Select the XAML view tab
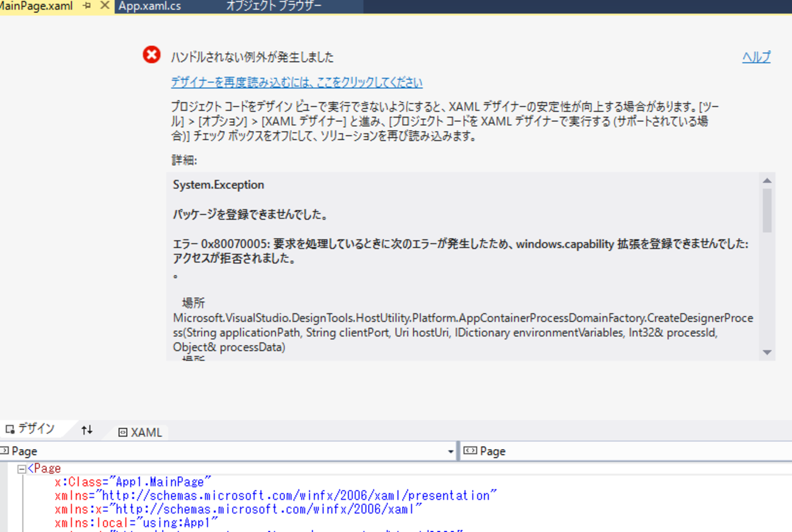792x532 pixels. coord(140,432)
